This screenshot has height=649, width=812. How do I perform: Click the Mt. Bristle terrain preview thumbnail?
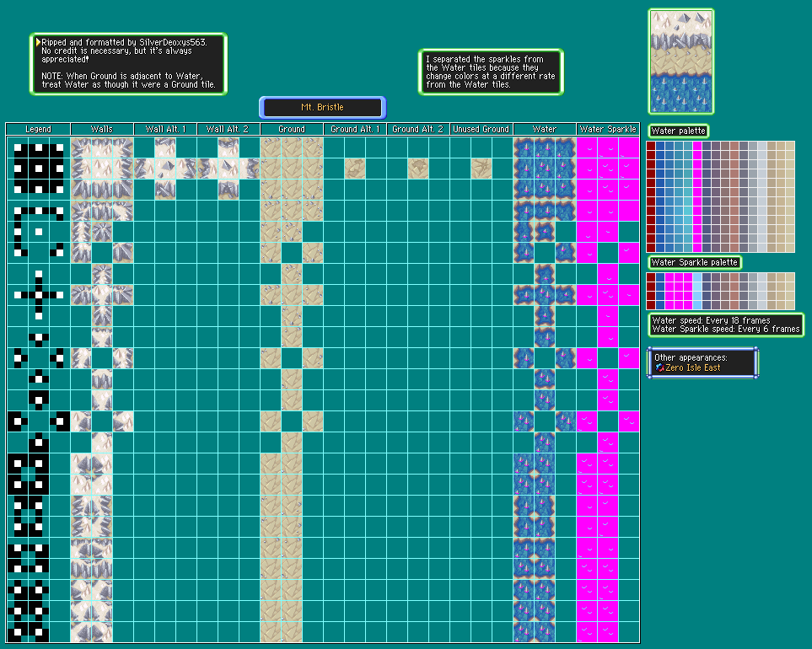681,62
